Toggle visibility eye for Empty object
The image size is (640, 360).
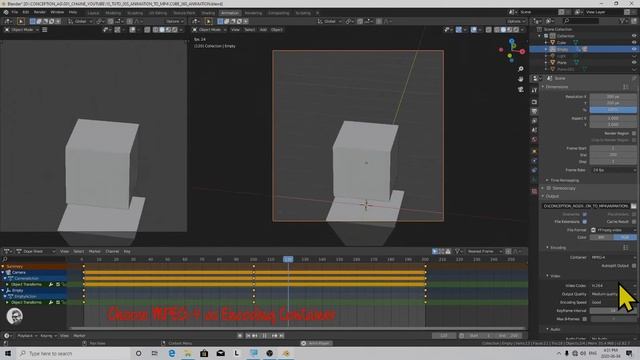point(634,49)
